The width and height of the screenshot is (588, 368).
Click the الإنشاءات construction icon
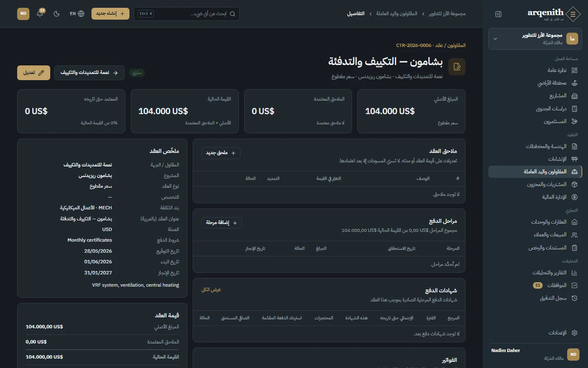[575, 159]
